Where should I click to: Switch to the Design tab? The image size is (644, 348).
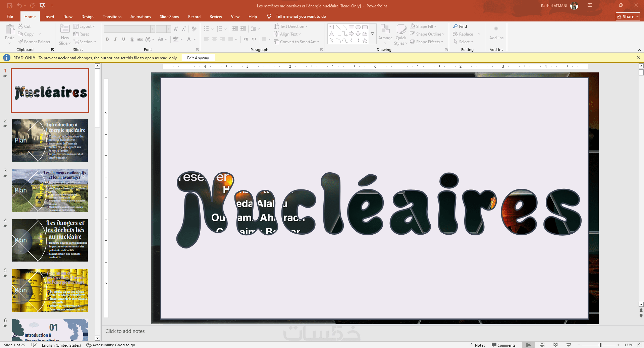(88, 16)
